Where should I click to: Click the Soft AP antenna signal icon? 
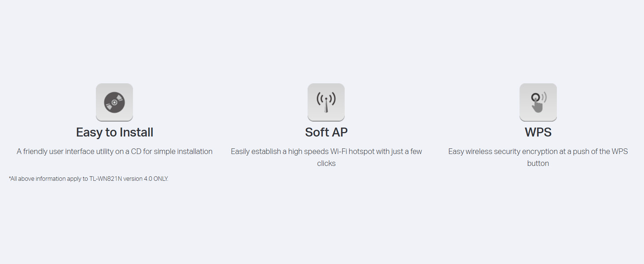pyautogui.click(x=326, y=102)
